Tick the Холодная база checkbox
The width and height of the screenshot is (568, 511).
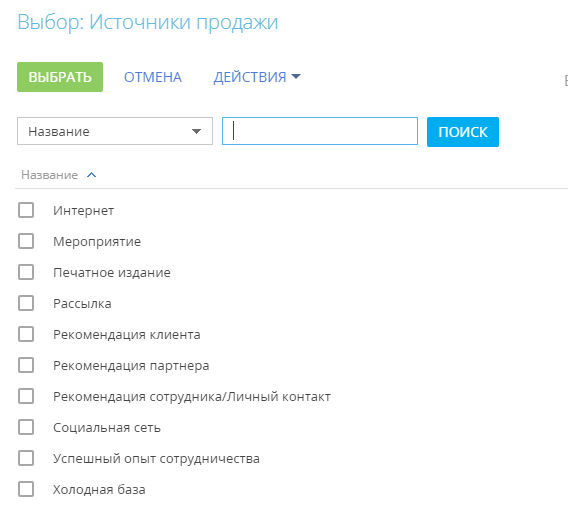pyautogui.click(x=26, y=489)
